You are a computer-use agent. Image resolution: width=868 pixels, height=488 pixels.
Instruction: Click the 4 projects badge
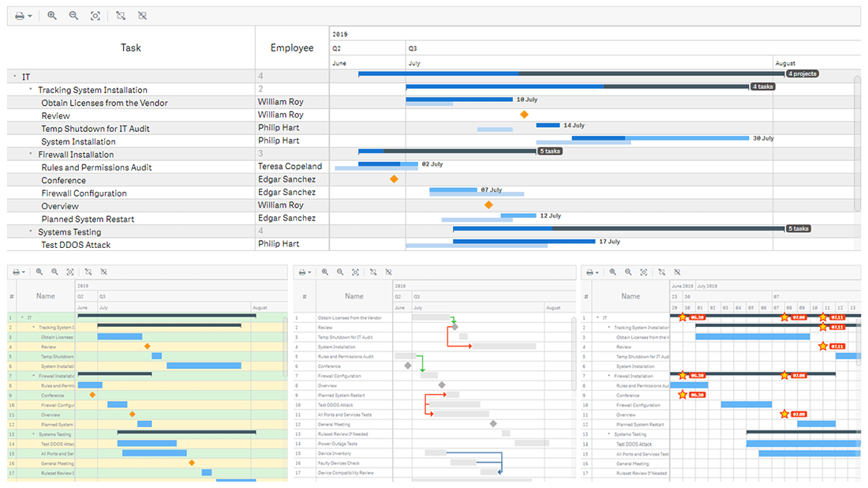pyautogui.click(x=802, y=73)
